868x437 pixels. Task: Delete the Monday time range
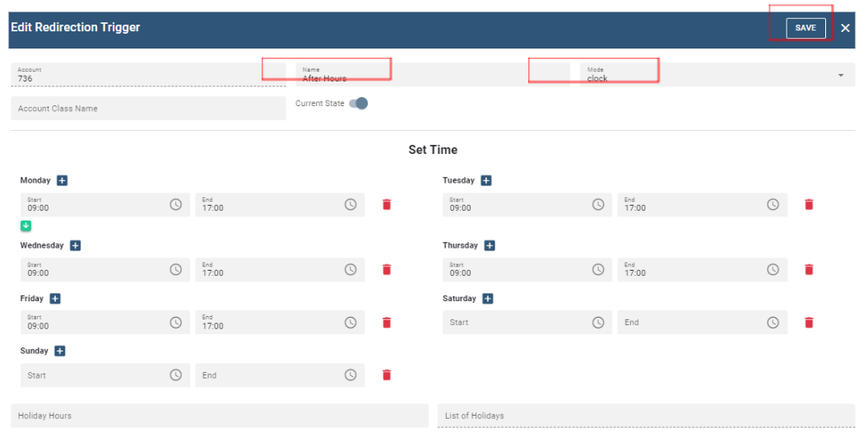pos(387,204)
